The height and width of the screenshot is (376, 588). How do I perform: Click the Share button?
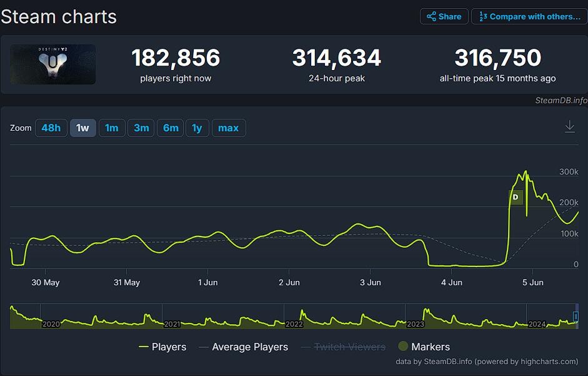coord(444,17)
